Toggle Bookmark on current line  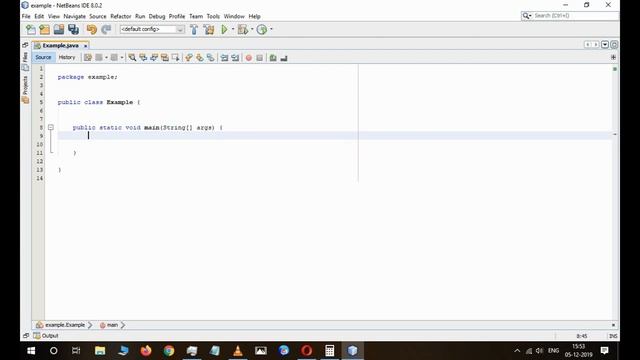[210, 58]
